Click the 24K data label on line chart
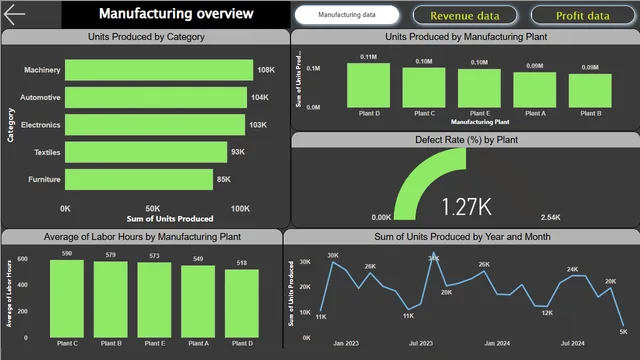 coord(572,269)
